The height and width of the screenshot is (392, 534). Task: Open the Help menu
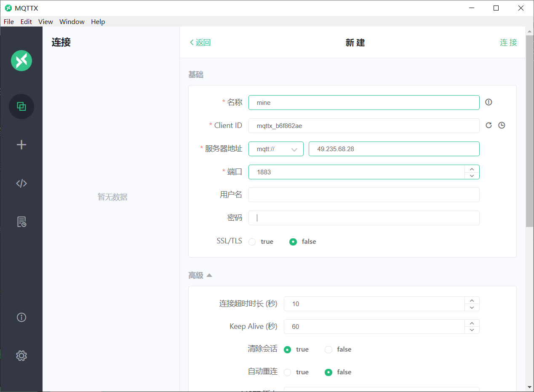98,21
